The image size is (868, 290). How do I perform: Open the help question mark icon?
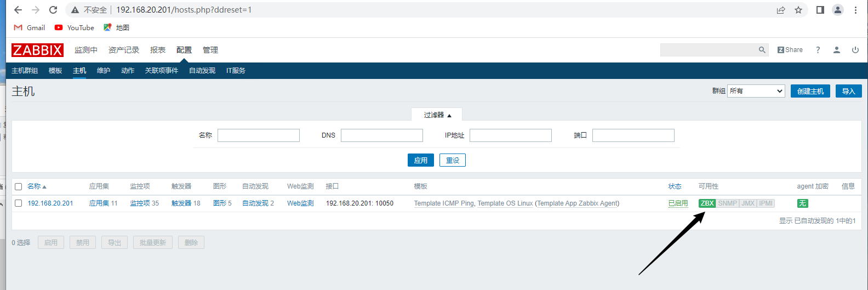[818, 50]
